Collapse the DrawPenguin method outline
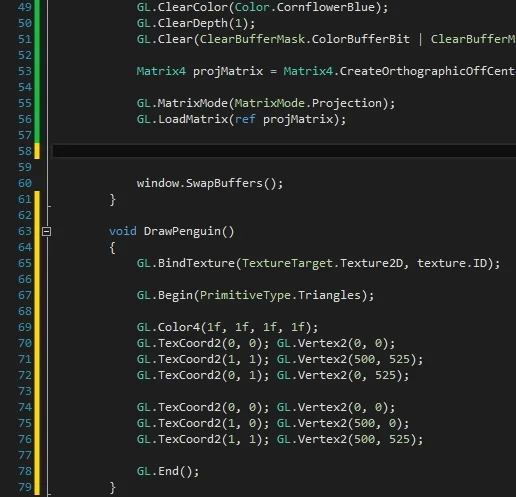The image size is (516, 497). (x=46, y=231)
